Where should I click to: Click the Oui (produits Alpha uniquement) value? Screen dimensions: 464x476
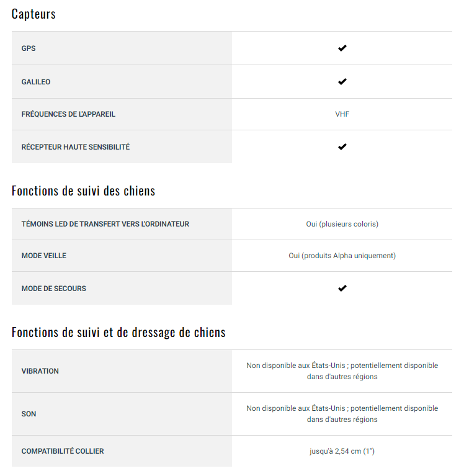click(342, 256)
